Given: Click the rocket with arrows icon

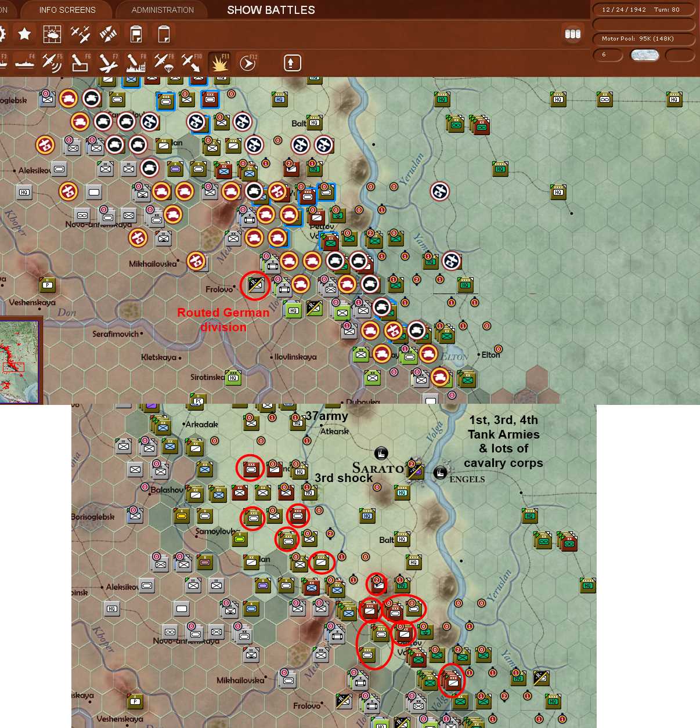Looking at the screenshot, I should (x=108, y=34).
